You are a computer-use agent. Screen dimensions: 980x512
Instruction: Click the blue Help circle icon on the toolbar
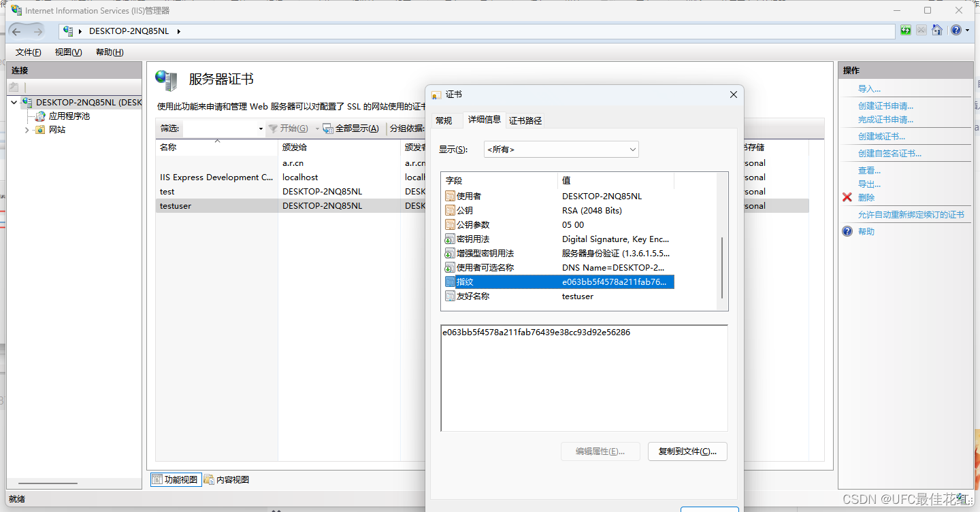click(x=956, y=30)
